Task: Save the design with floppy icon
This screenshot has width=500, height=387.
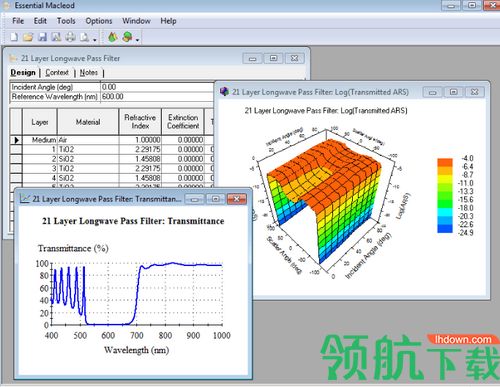Action: (42, 37)
